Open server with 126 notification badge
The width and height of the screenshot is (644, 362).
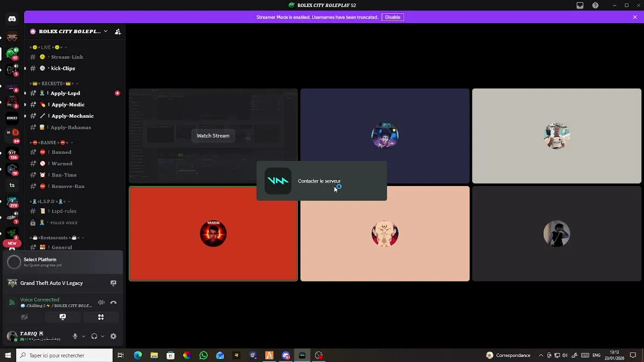coord(12,154)
